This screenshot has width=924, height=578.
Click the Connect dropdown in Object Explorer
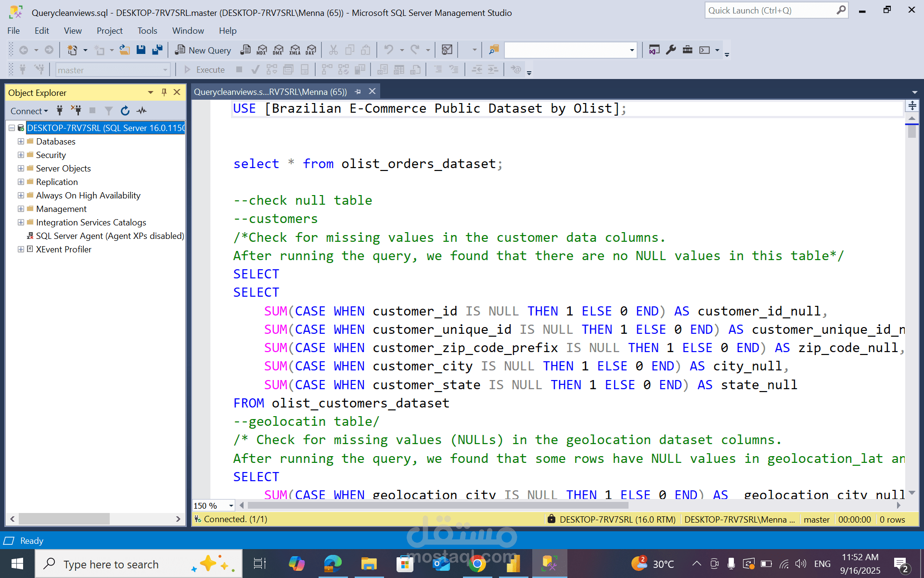pos(29,111)
